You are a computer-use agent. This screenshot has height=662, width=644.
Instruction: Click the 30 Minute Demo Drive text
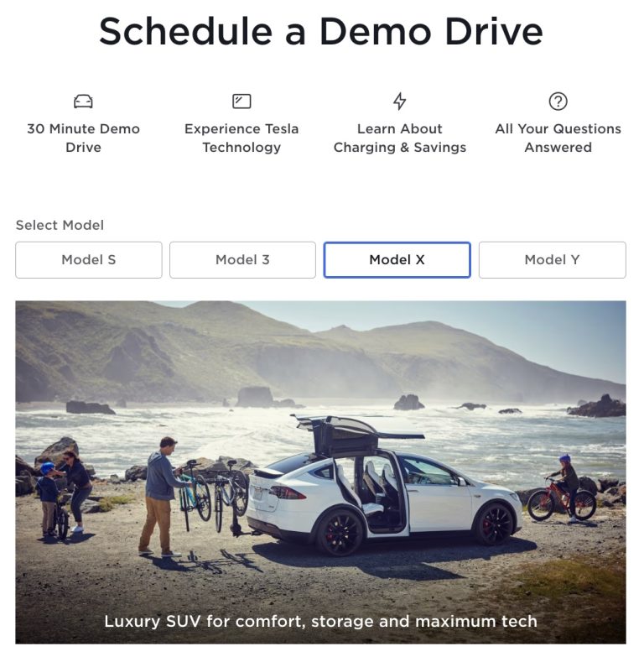point(83,138)
